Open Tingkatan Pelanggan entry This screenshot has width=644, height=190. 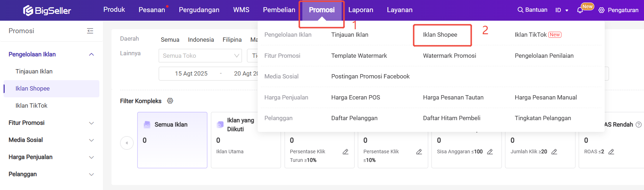pyautogui.click(x=543, y=118)
